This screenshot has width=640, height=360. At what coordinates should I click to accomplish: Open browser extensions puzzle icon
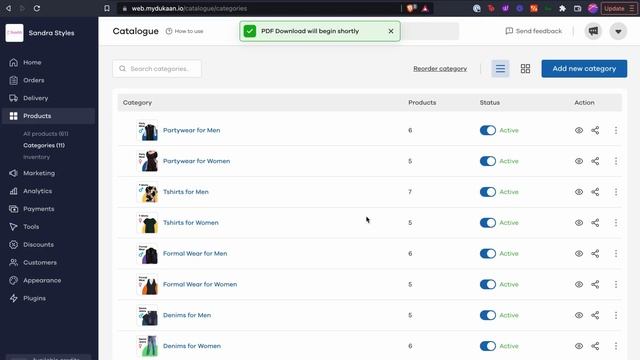pyautogui.click(x=562, y=8)
